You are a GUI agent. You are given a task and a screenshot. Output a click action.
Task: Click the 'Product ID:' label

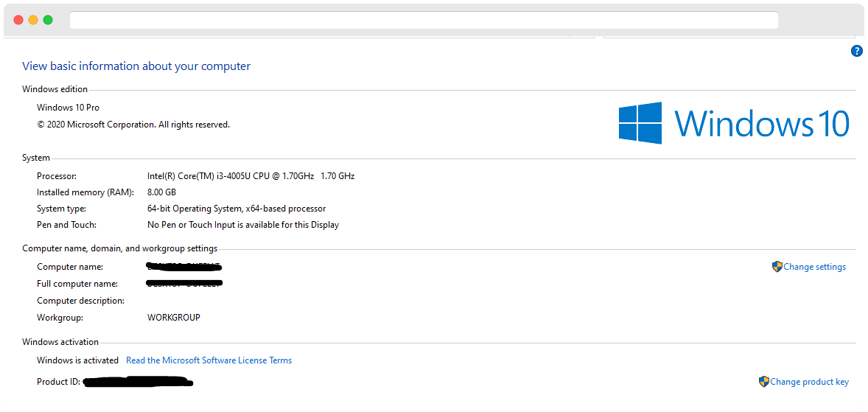point(59,382)
